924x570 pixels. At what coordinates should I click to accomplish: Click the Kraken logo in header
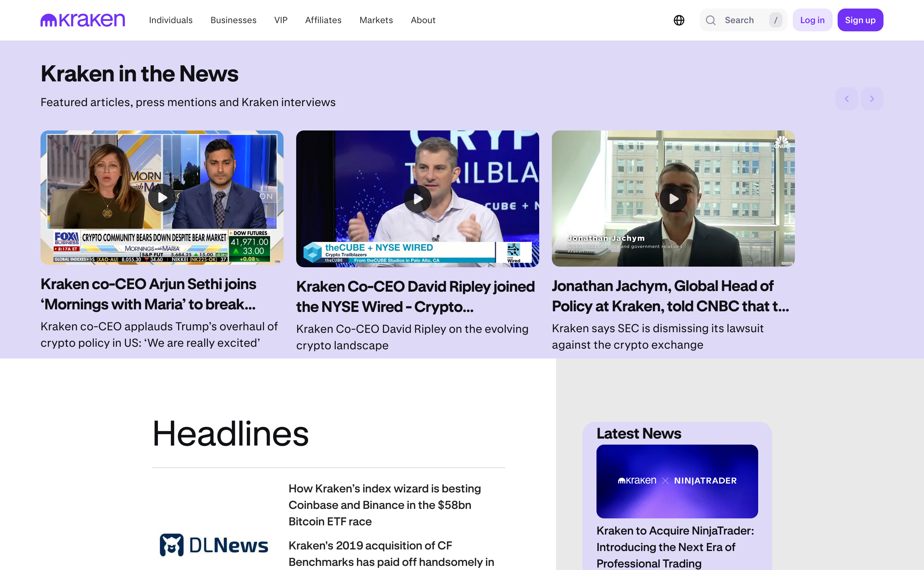point(83,20)
